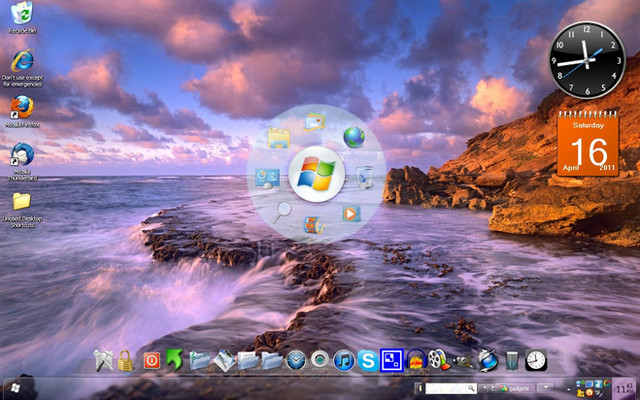The height and width of the screenshot is (400, 640).
Task: Open the file explorer window icon in the radial menu
Action: point(279,138)
